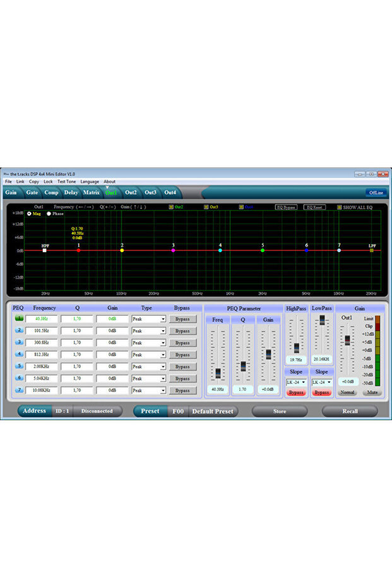Click the band 3 Frequency field 300.8Hz
The image size is (392, 588).
(x=45, y=343)
